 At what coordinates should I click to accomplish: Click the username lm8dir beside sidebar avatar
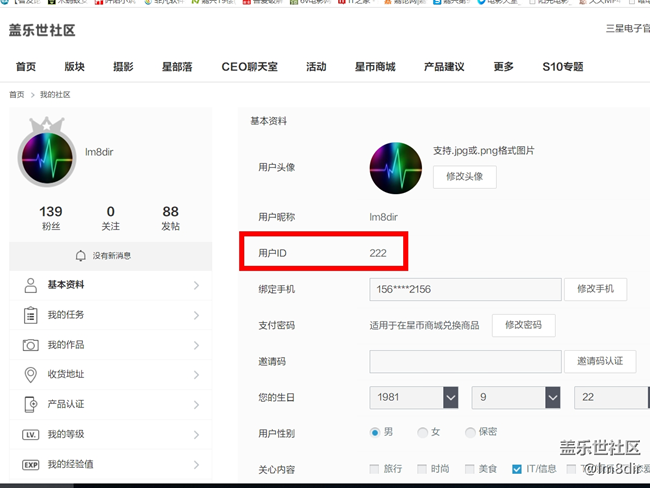99,152
